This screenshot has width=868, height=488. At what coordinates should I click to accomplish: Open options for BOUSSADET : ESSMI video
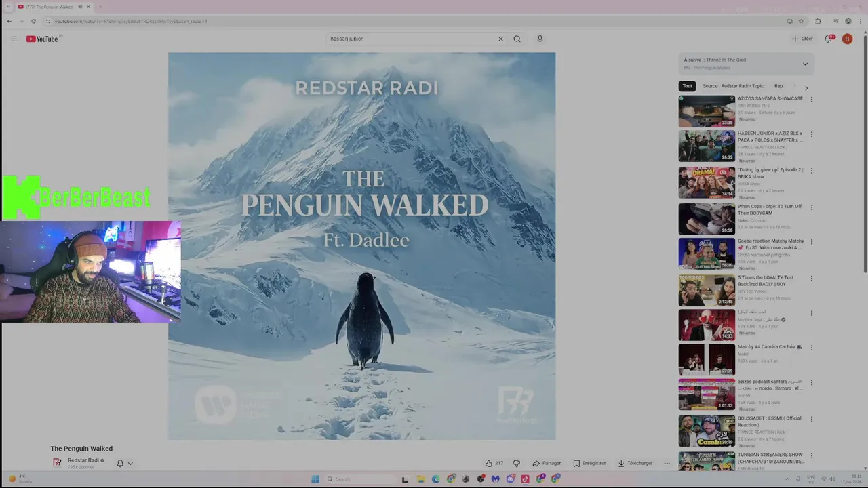pyautogui.click(x=811, y=419)
